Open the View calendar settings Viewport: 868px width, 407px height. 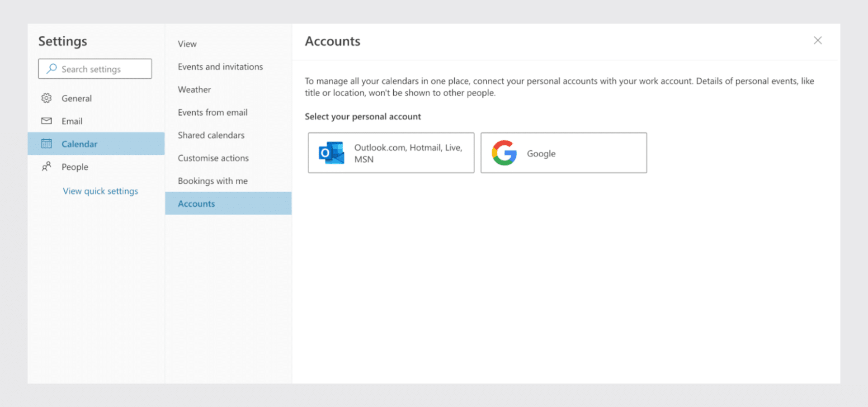[187, 44]
